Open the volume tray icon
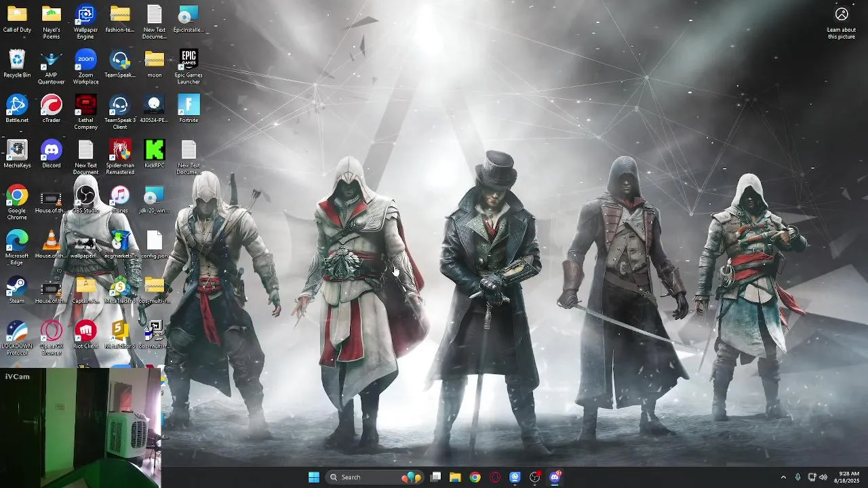 click(823, 477)
